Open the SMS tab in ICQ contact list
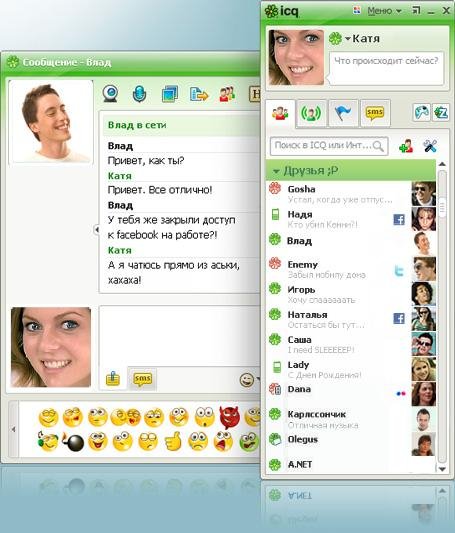 [374, 113]
